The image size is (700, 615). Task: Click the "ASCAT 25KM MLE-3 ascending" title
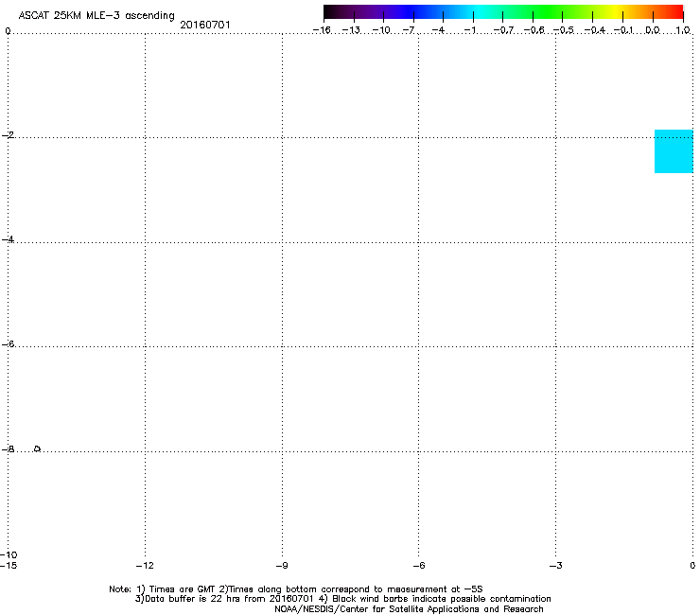pyautogui.click(x=96, y=16)
